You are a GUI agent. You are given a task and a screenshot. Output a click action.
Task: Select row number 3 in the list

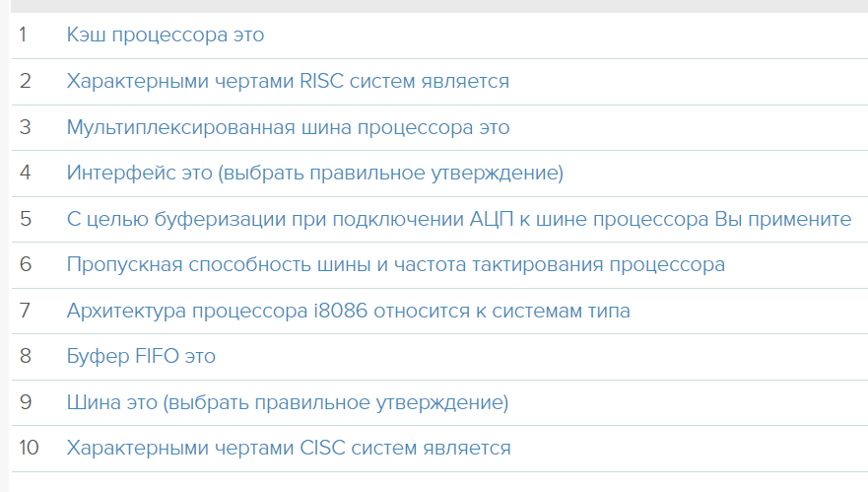pos(25,127)
